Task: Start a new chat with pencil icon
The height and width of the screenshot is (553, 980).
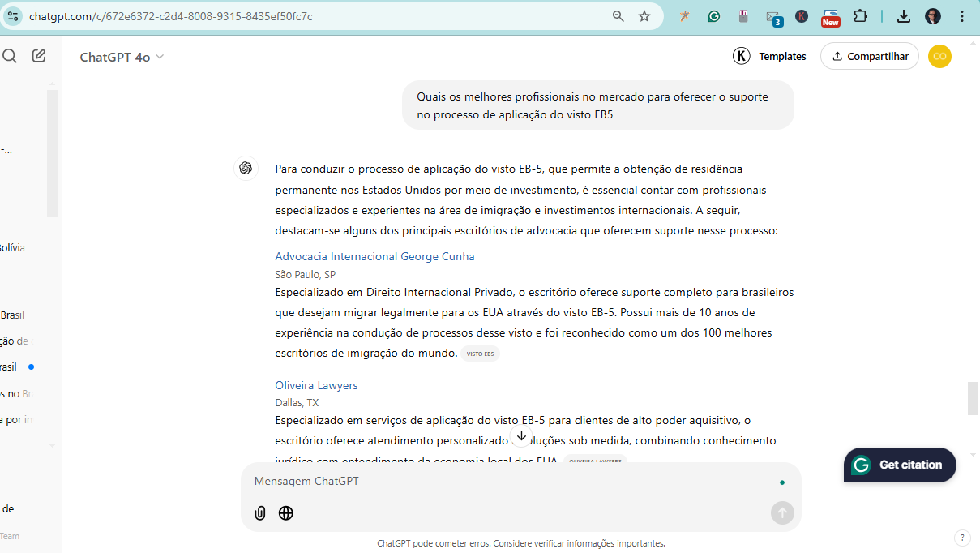Action: 39,56
